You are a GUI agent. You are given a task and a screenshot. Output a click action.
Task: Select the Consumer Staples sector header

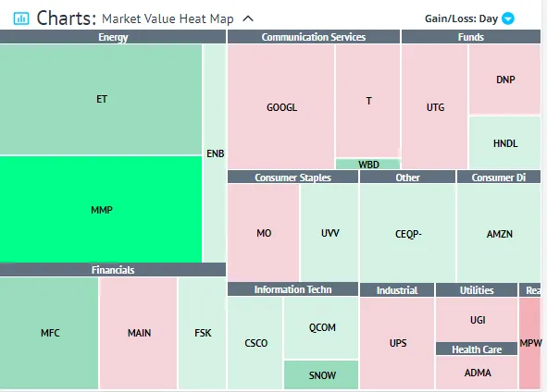click(292, 178)
